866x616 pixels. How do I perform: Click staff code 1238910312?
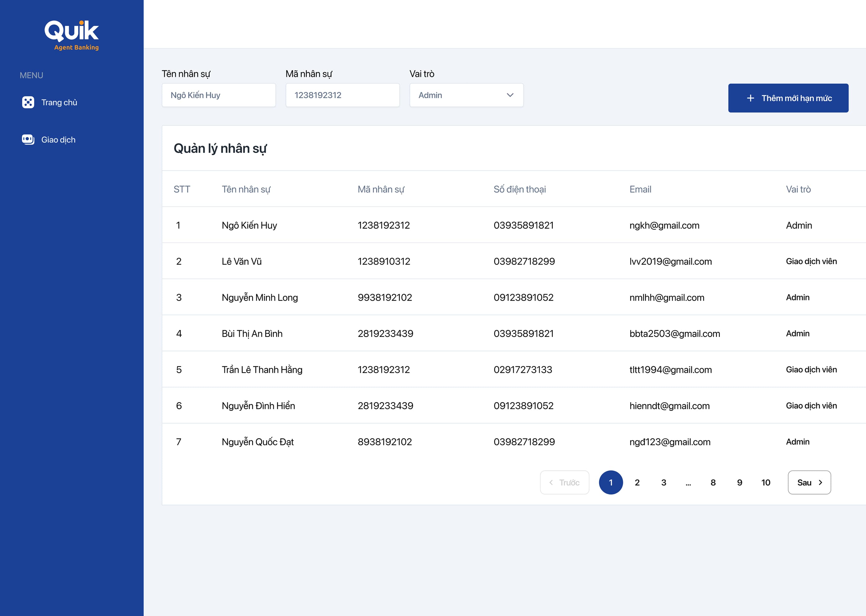(384, 261)
